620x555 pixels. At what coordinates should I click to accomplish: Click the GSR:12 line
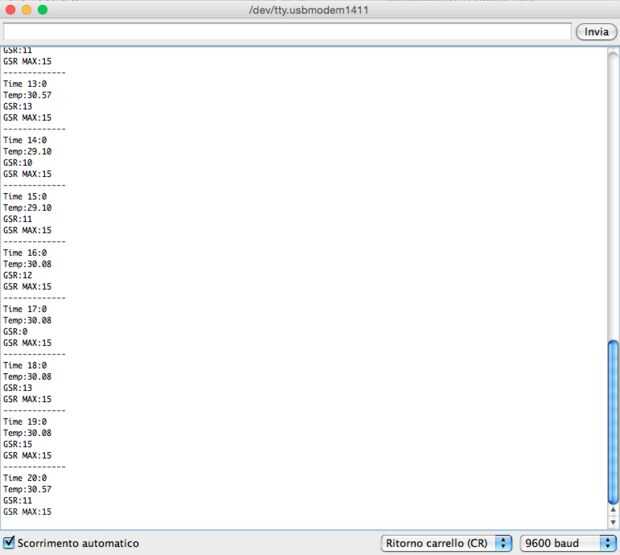coord(17,276)
